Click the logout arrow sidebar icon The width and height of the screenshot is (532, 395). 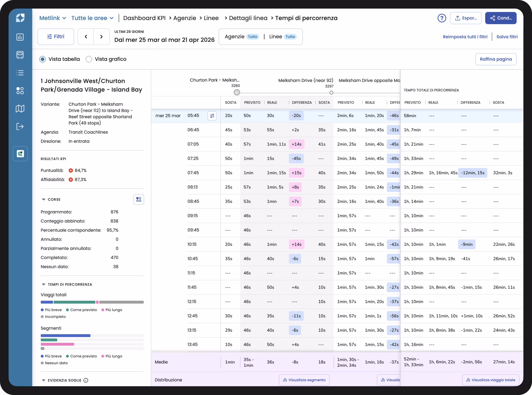click(20, 126)
